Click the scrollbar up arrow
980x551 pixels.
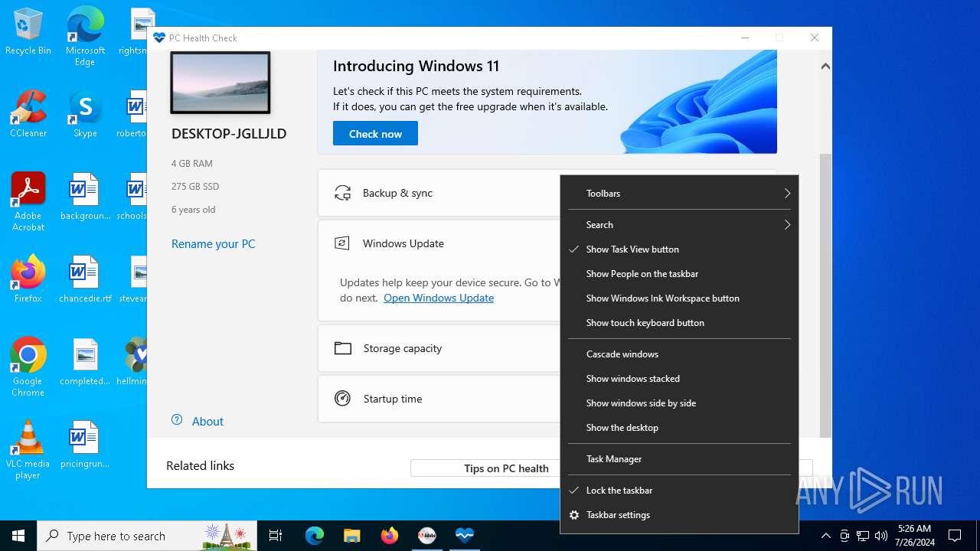tap(825, 67)
